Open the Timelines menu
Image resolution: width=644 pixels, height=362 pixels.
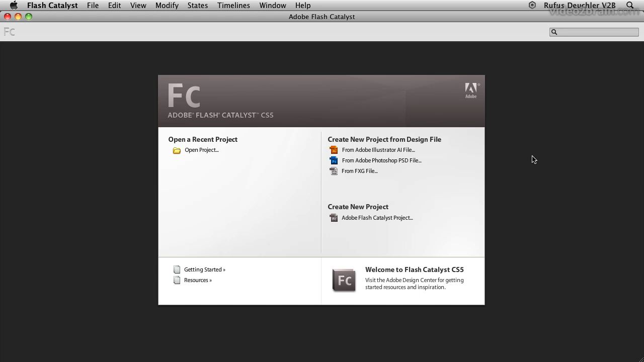coord(233,5)
